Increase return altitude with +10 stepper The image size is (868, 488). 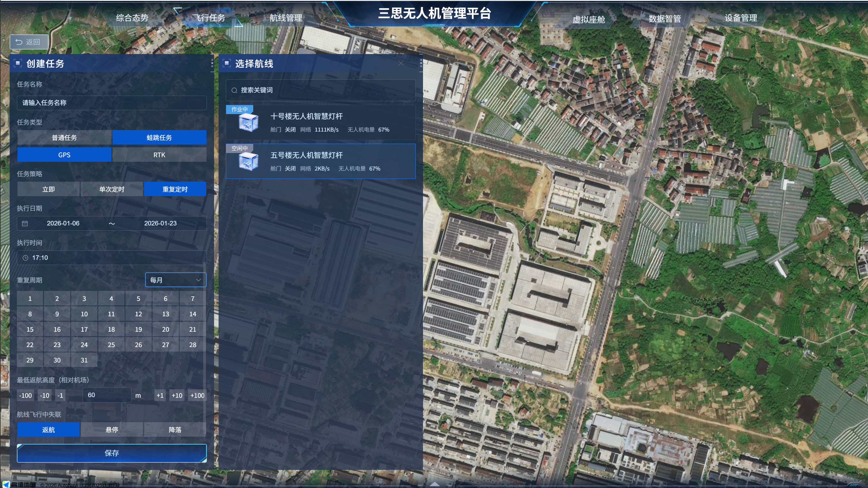(x=177, y=395)
